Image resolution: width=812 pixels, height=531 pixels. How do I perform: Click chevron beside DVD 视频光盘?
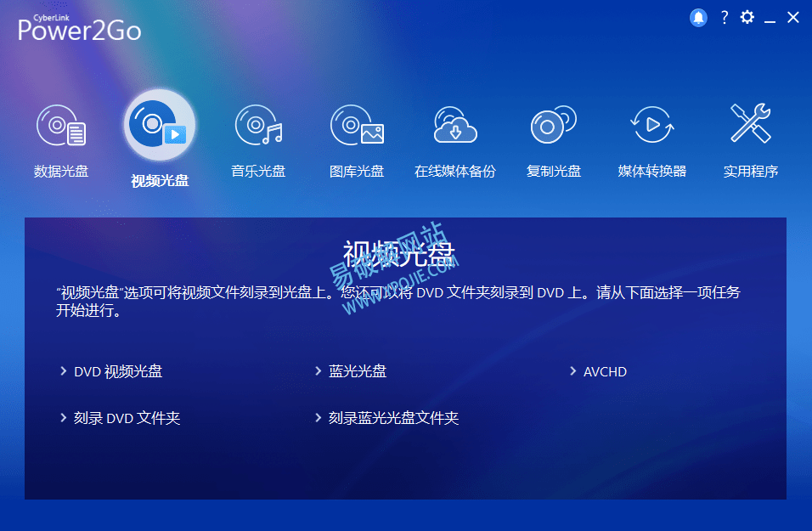click(x=63, y=371)
